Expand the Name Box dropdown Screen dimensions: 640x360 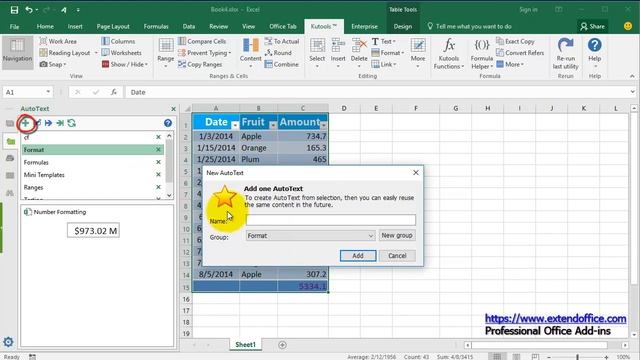[48, 92]
